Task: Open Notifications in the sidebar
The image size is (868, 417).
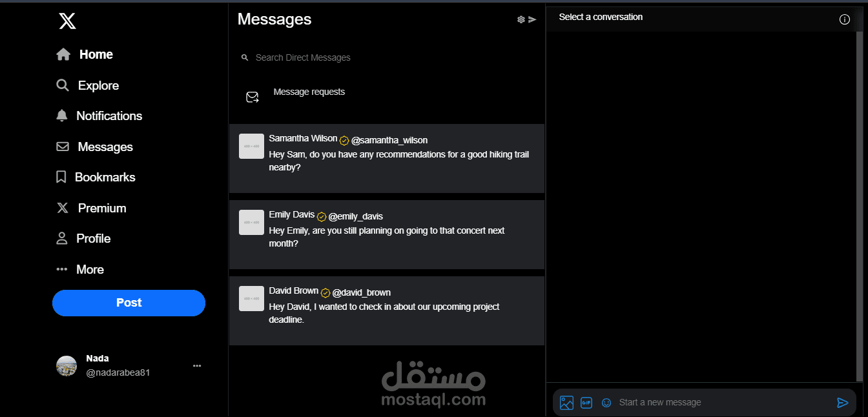Action: tap(99, 116)
